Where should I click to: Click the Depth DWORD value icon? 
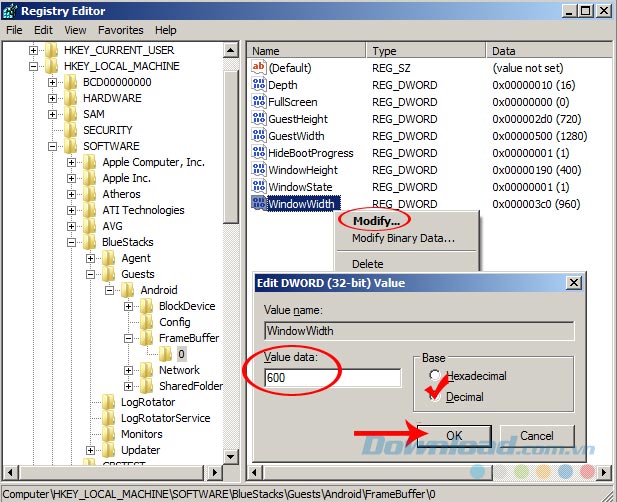click(x=259, y=85)
